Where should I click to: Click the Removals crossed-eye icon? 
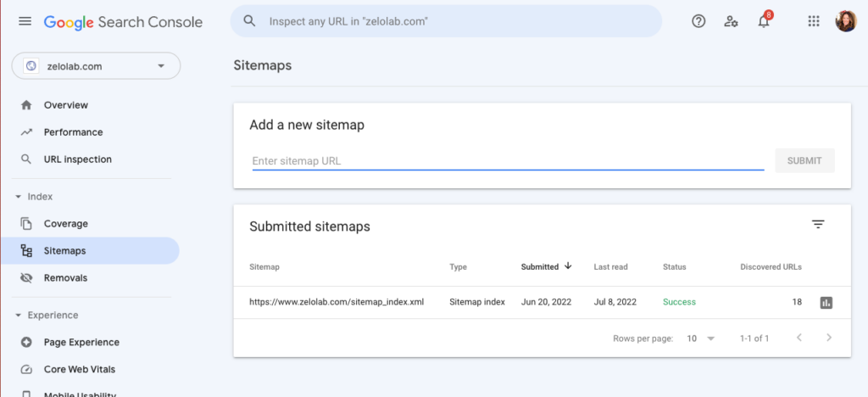click(x=26, y=278)
